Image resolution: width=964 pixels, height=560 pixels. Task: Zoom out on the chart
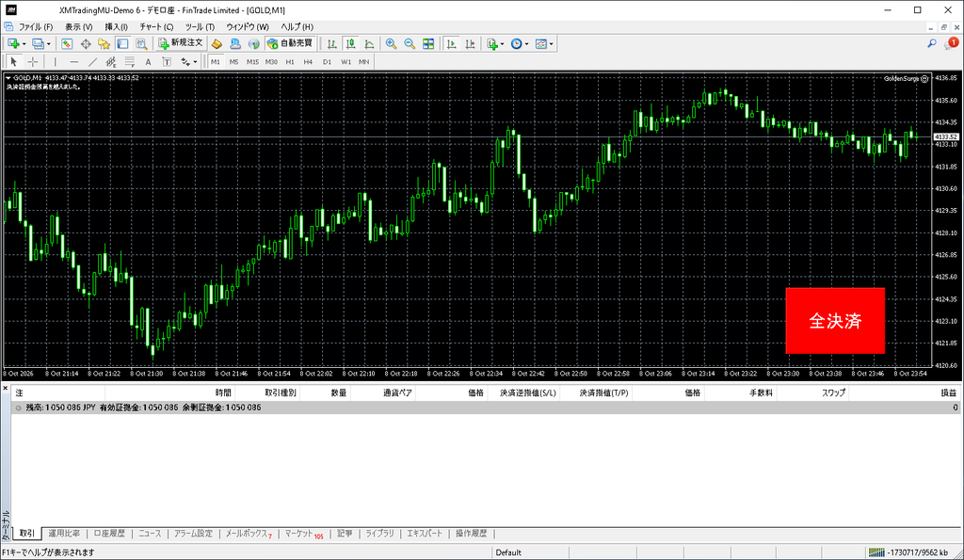point(410,43)
